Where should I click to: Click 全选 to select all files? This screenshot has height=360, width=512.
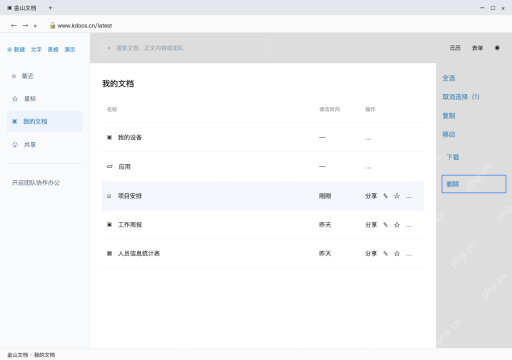coord(449,78)
